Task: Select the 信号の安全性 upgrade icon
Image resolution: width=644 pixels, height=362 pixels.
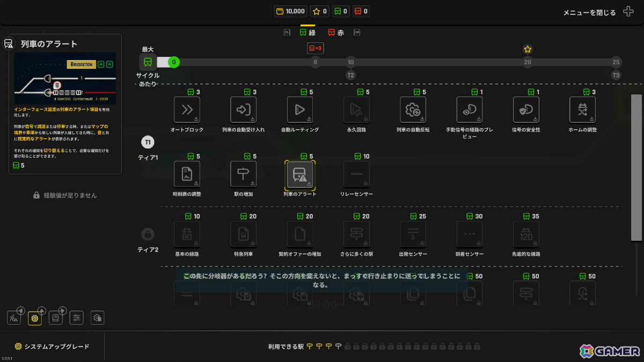Action: (526, 110)
